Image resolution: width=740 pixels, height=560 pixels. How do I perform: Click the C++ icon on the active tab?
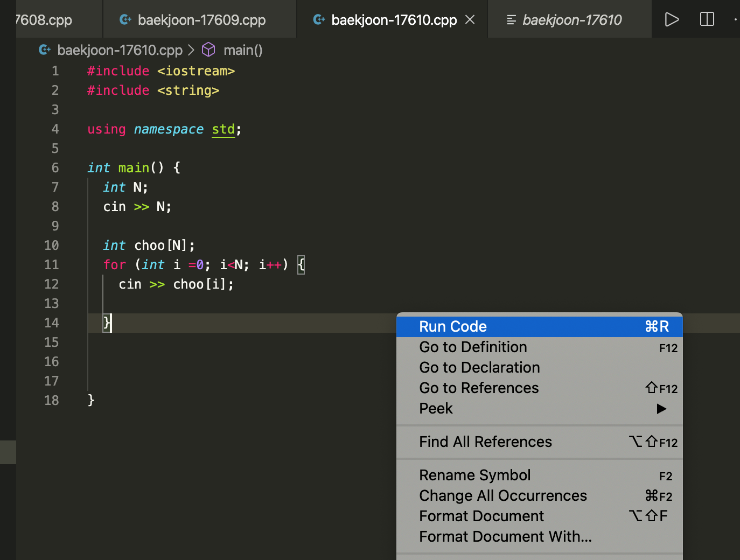[x=319, y=19]
